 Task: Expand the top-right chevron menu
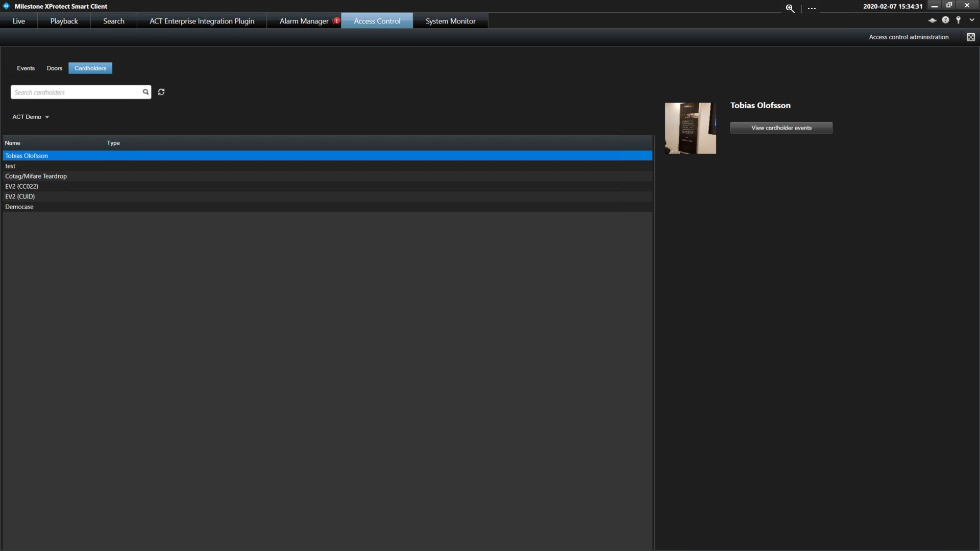point(972,20)
